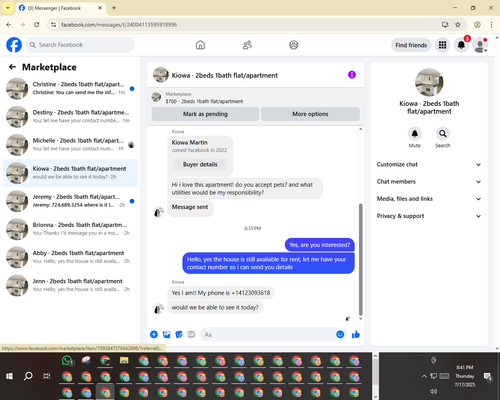
Task: View Buyer details for Kiowa Martin
Action: coord(200,164)
